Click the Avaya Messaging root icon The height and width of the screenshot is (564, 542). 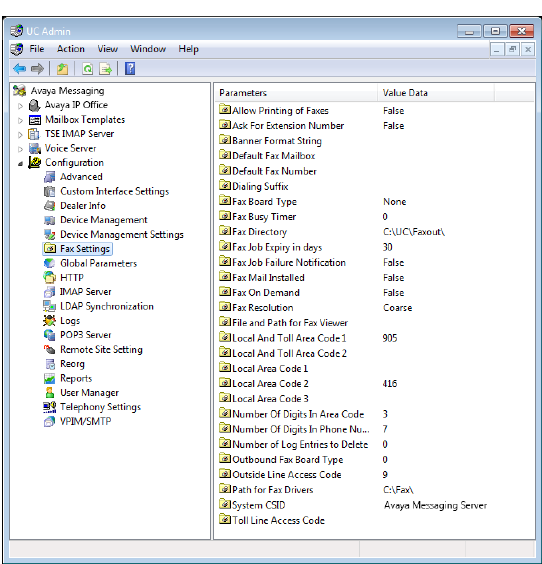coord(19,91)
